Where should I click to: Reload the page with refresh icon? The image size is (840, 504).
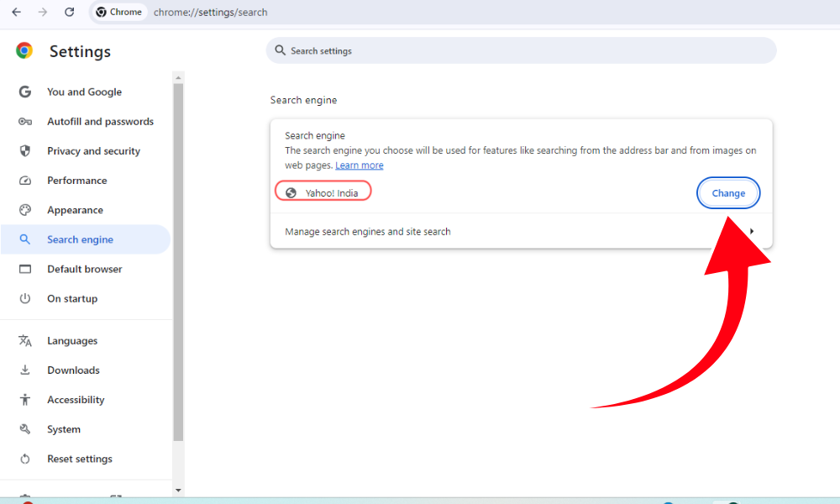(69, 12)
